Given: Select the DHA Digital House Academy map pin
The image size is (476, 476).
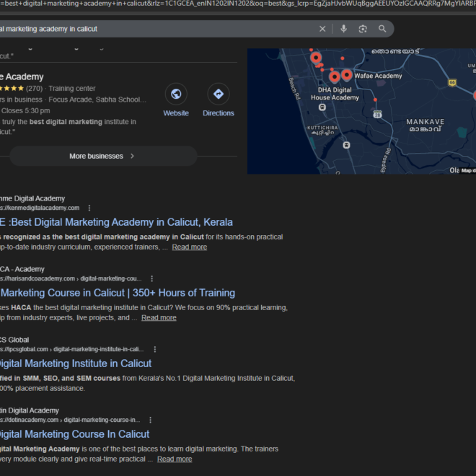Looking at the screenshot, I should 334,77.
